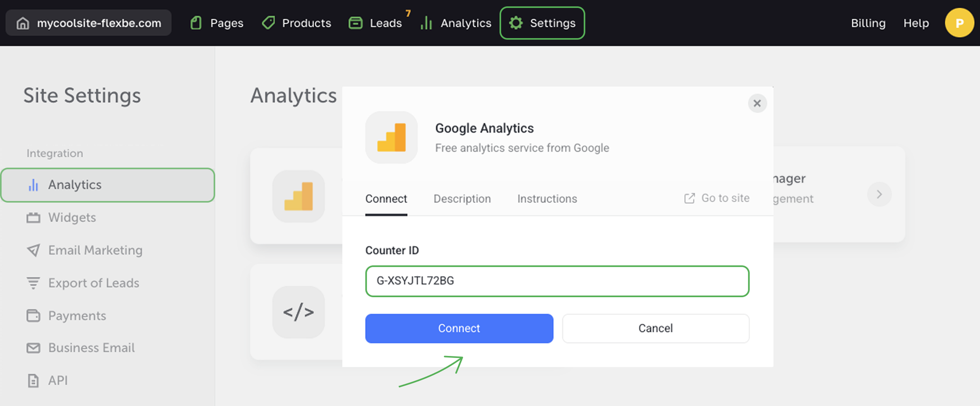Open the Pages section in top navigation
This screenshot has width=980, height=406.
tap(217, 23)
